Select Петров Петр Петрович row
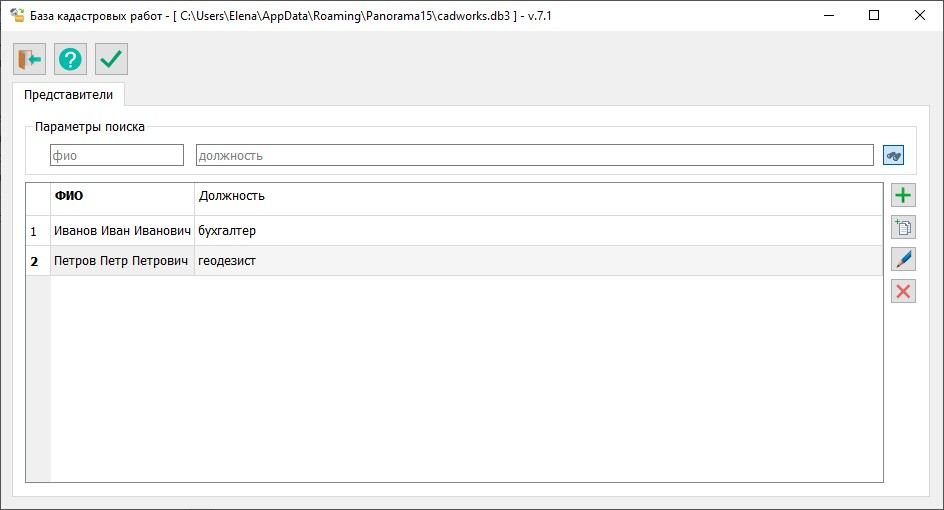944x510 pixels. 122,261
